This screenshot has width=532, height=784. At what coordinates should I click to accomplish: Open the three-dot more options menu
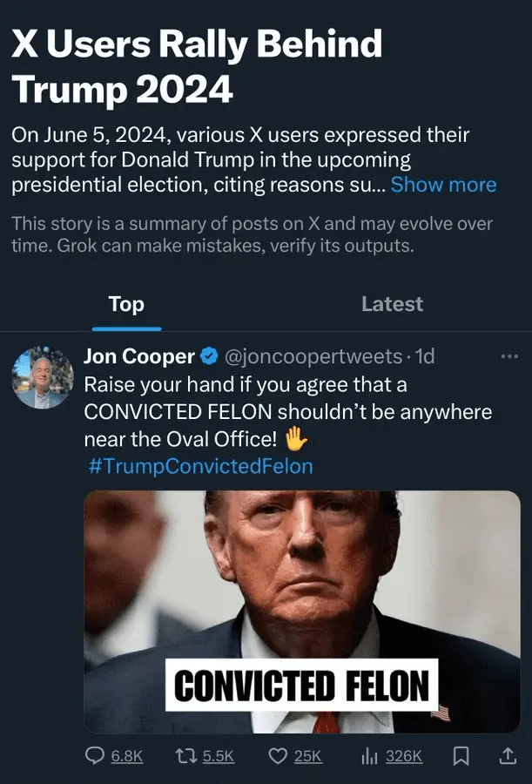tap(509, 356)
